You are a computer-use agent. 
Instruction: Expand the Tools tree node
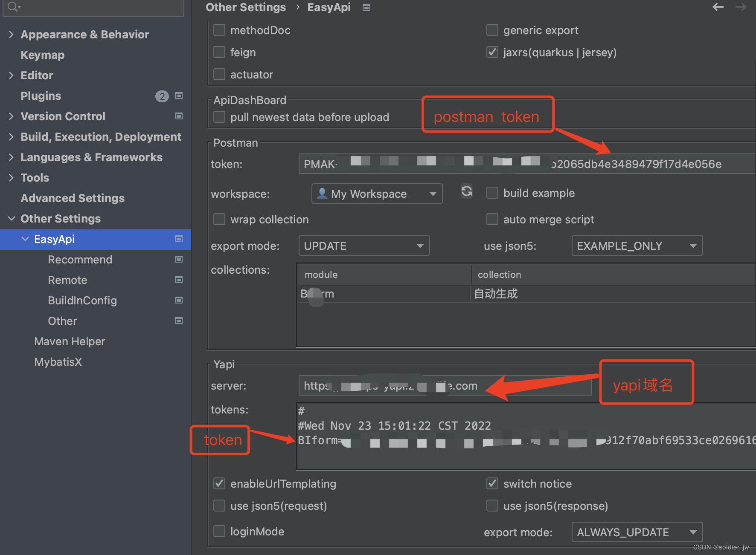[12, 178]
